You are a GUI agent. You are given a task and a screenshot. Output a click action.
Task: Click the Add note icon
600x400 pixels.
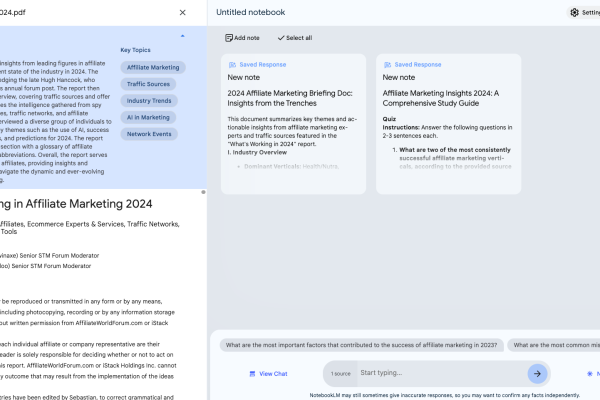click(229, 38)
